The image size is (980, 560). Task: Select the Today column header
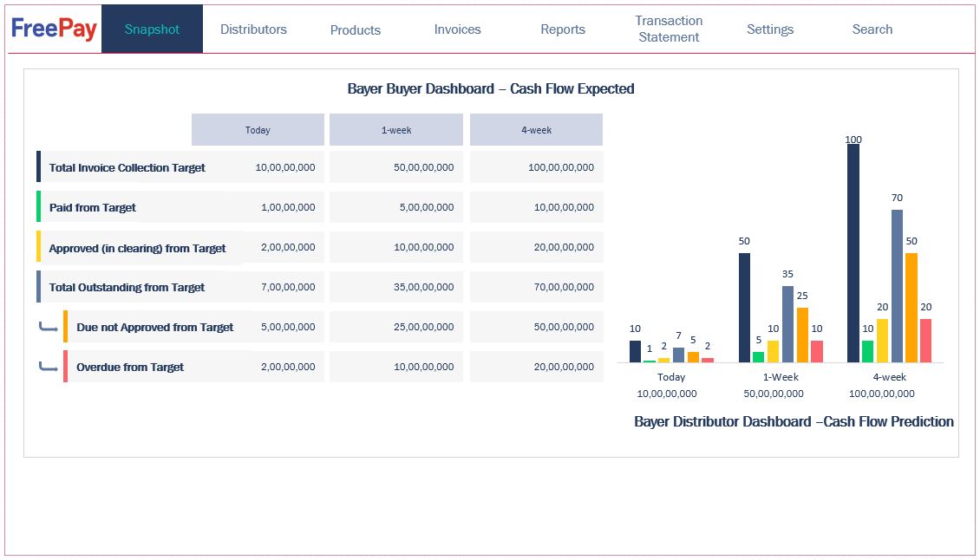click(258, 130)
